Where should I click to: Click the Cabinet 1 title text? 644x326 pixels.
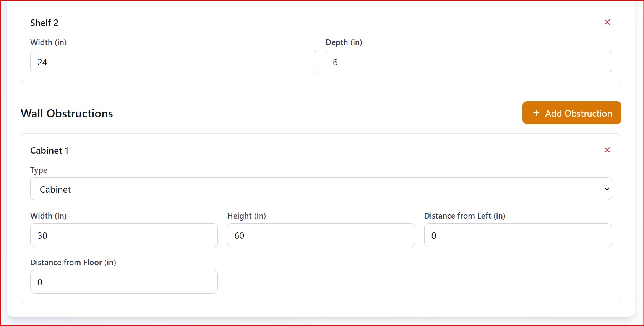49,151
